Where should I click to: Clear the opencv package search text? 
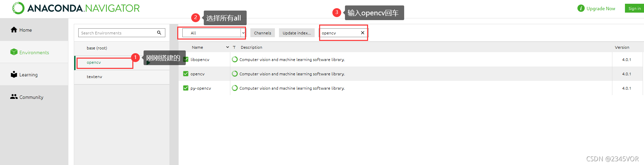(363, 33)
